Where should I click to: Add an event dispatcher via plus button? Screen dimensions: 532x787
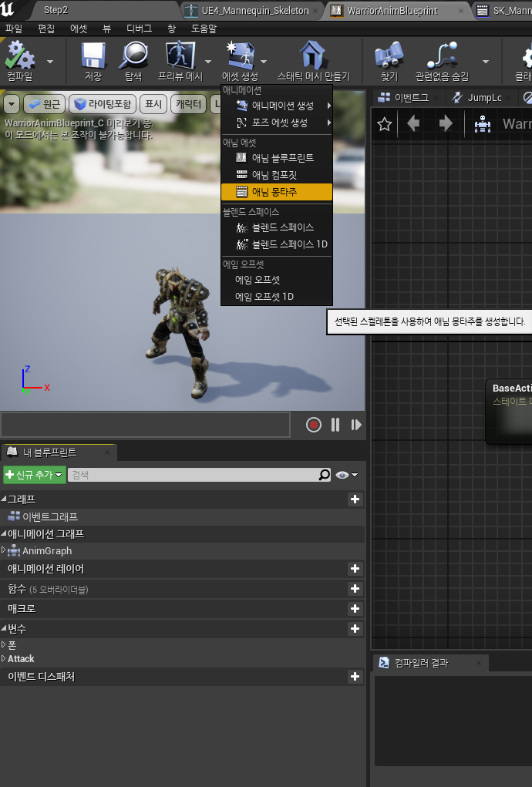(x=355, y=677)
